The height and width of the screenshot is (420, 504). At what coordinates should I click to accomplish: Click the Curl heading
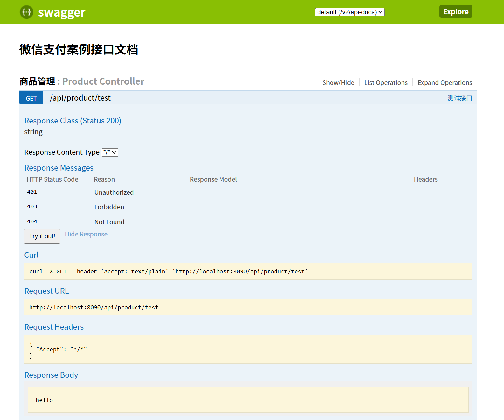[x=31, y=255]
